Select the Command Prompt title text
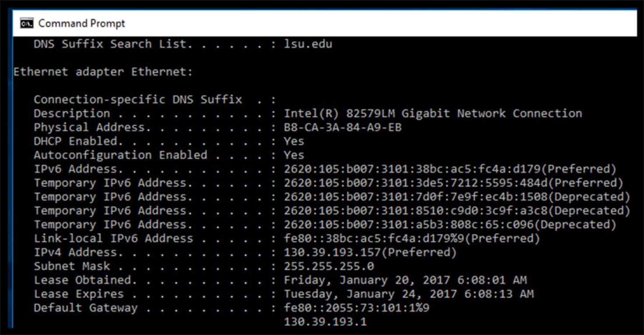 81,24
